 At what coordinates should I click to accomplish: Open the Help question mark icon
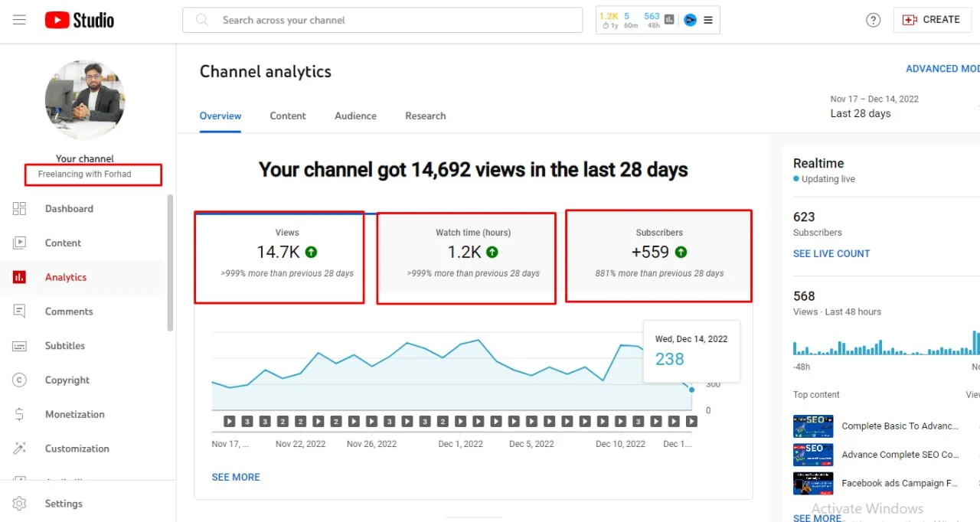click(x=873, y=20)
